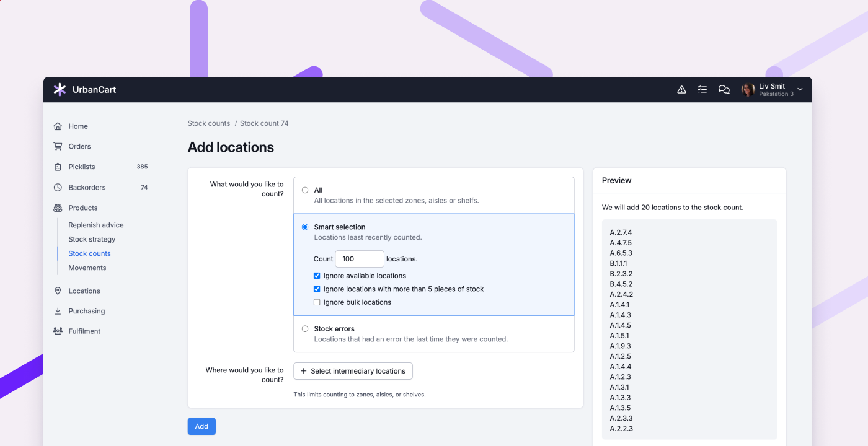Image resolution: width=868 pixels, height=446 pixels.
Task: Click the UrbanCart logo icon
Action: point(59,89)
